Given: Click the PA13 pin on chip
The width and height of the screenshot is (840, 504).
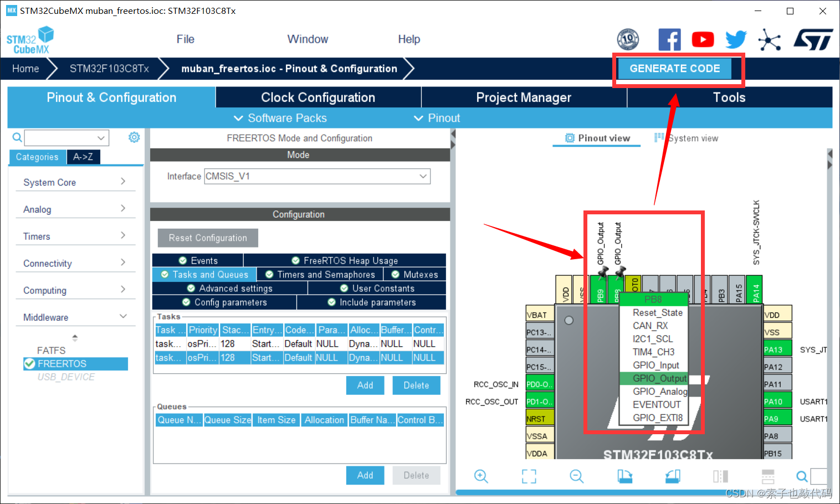Looking at the screenshot, I should (x=777, y=349).
